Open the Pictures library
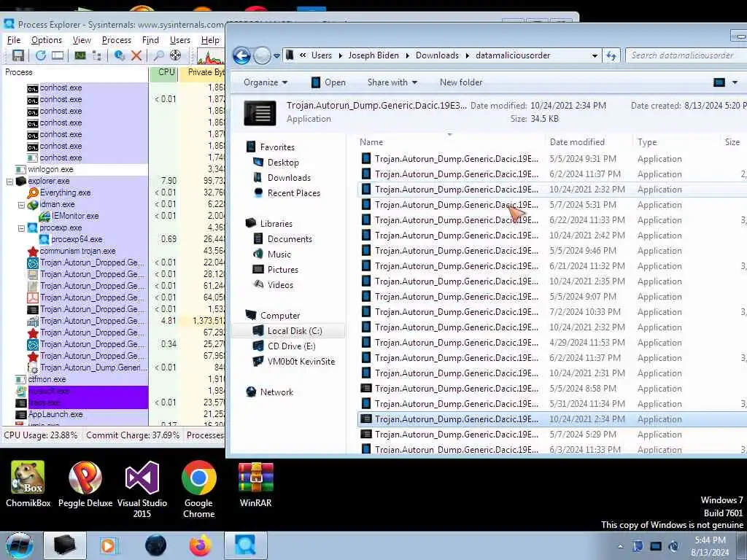Image resolution: width=747 pixels, height=560 pixels. [282, 270]
